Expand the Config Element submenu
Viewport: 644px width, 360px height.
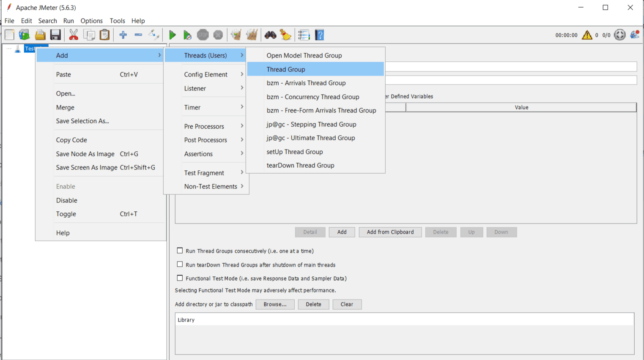coord(206,74)
